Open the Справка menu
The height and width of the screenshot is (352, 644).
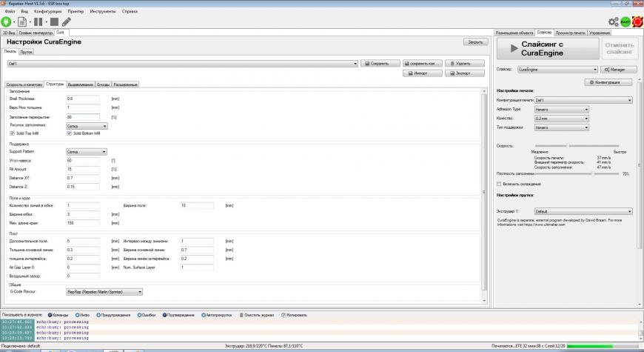[130, 12]
